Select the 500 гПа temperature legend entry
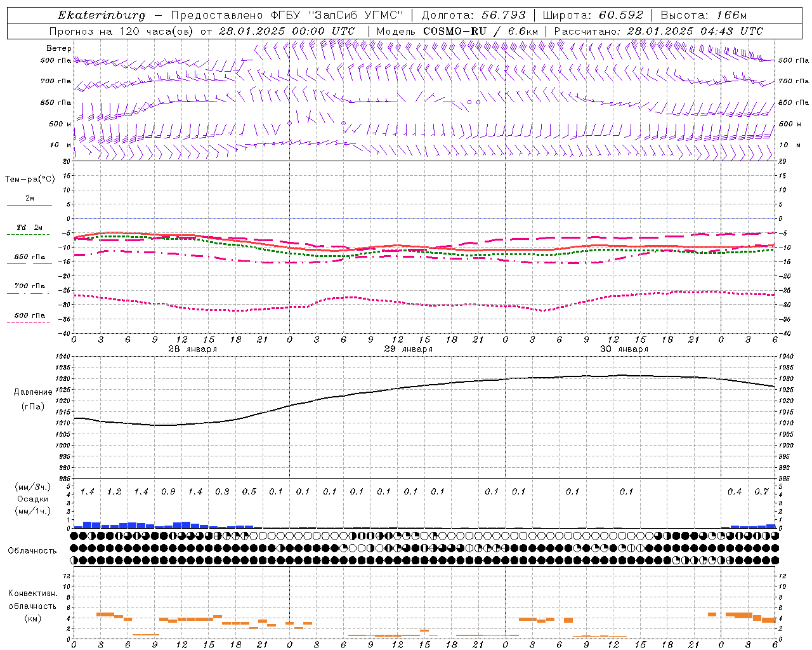This screenshot has height=650, width=812. pos(30,315)
